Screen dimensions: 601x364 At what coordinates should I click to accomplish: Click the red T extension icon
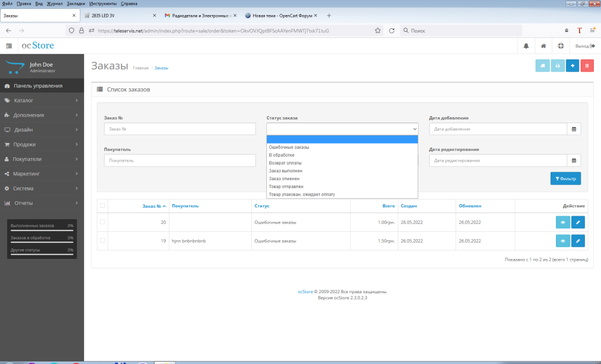pyautogui.click(x=579, y=31)
